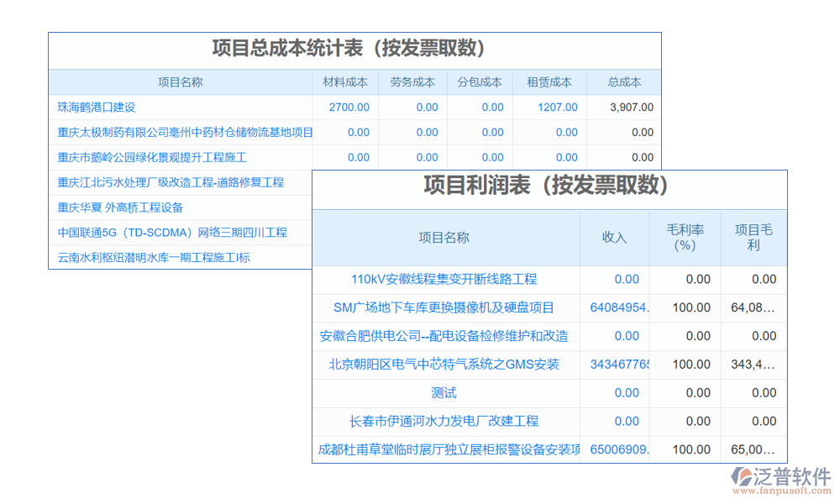840x504 pixels.
Task: Open 重庆市鹅岭公园绿化景观提升工程施工 project
Action: 152,157
